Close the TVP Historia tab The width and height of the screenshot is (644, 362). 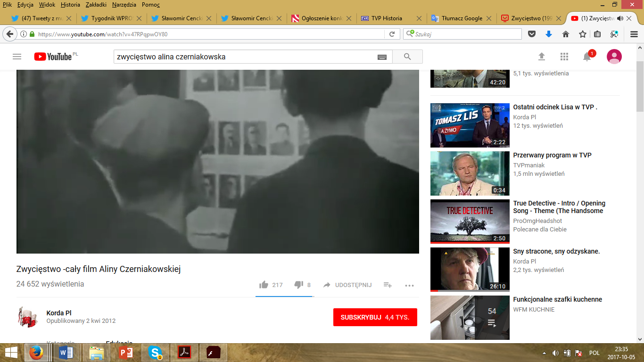419,18
